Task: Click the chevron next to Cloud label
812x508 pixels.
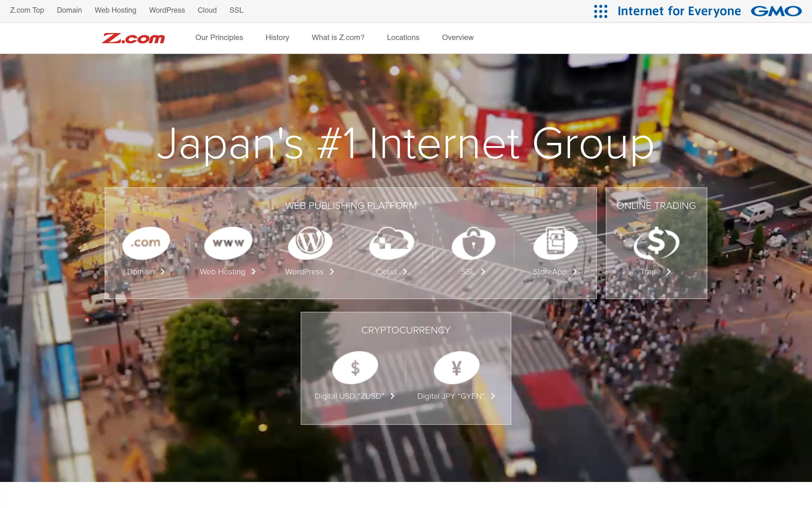Action: tap(405, 271)
